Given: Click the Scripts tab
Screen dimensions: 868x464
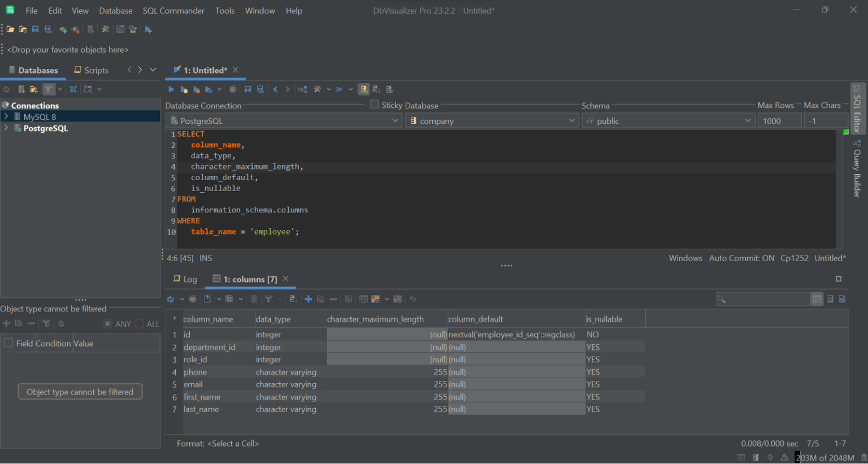Looking at the screenshot, I should coord(92,70).
